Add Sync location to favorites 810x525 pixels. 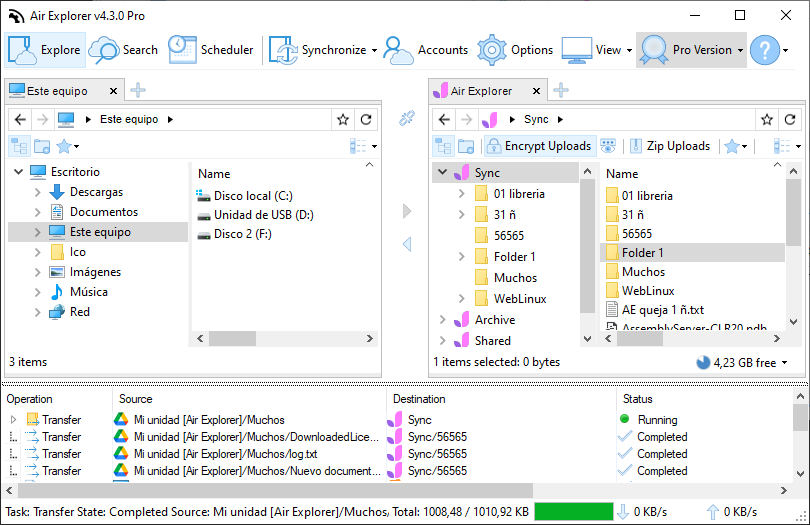click(767, 120)
